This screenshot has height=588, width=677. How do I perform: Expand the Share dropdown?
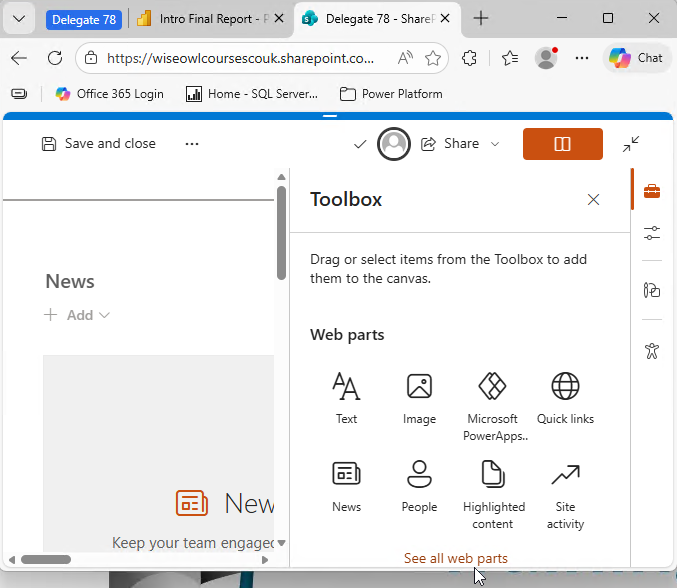[494, 144]
